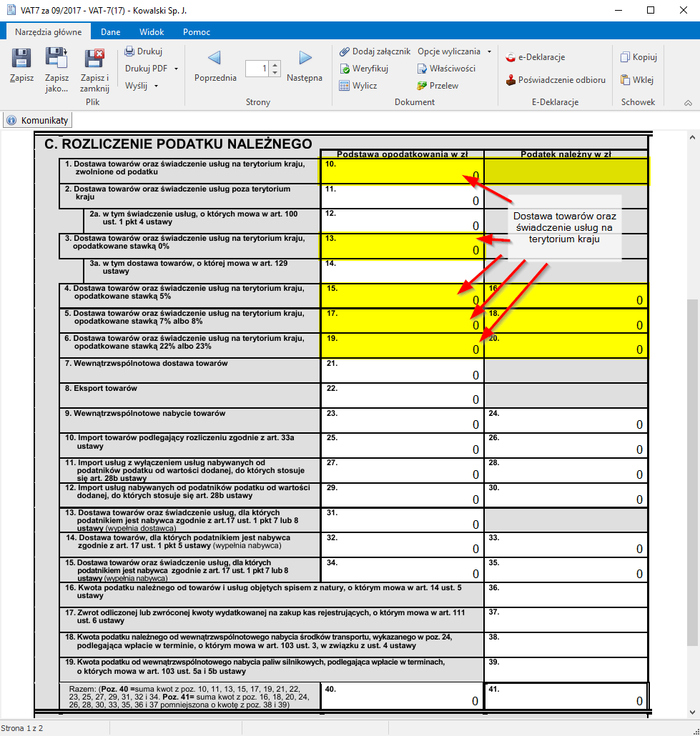Expand the Wyślij dropdown
Viewport: 700px width, 736px height.
coord(156,86)
